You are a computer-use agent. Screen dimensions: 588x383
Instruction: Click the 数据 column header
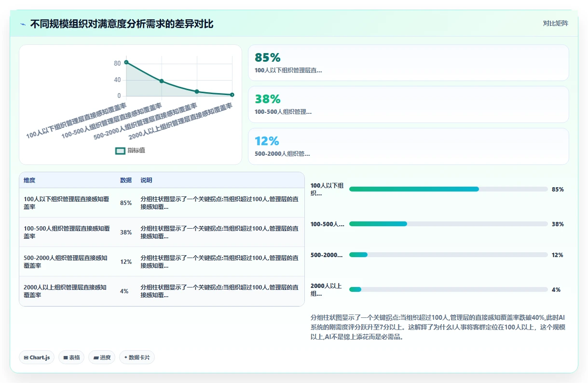126,180
